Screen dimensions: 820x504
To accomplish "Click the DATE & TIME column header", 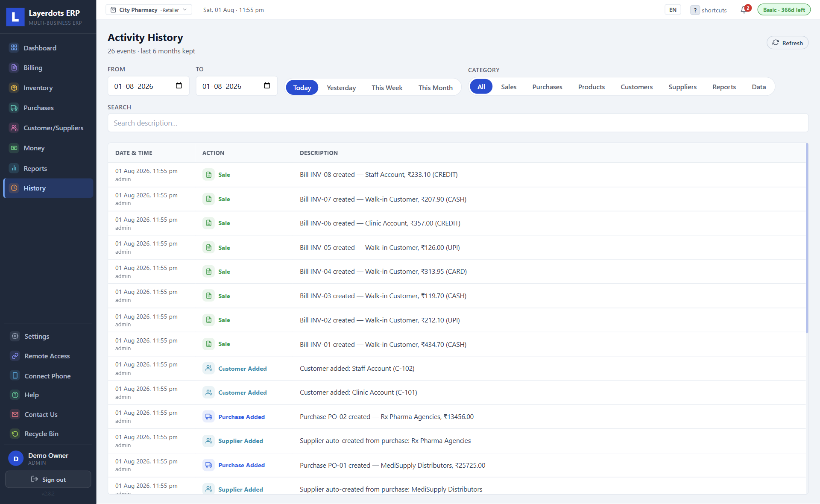I will (134, 153).
